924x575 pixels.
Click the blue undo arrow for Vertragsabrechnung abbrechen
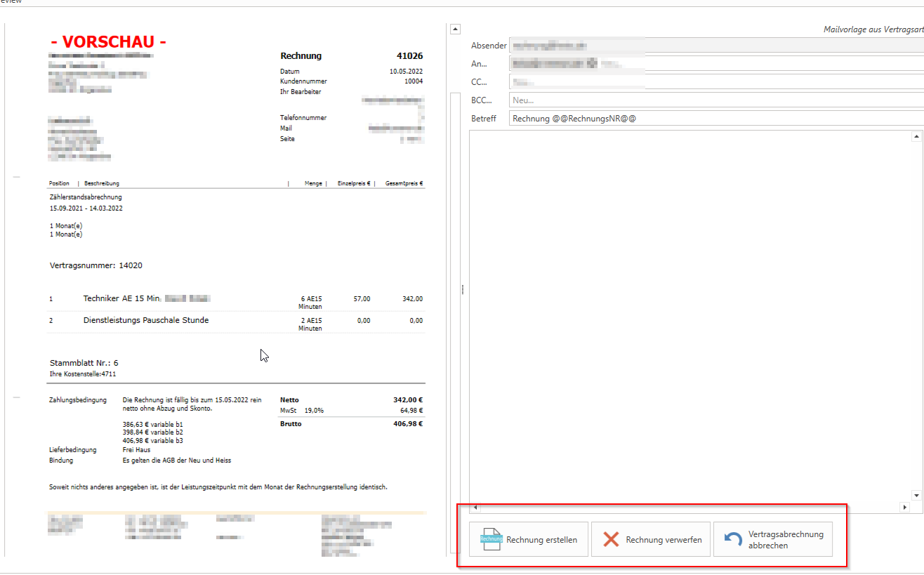[x=733, y=539]
